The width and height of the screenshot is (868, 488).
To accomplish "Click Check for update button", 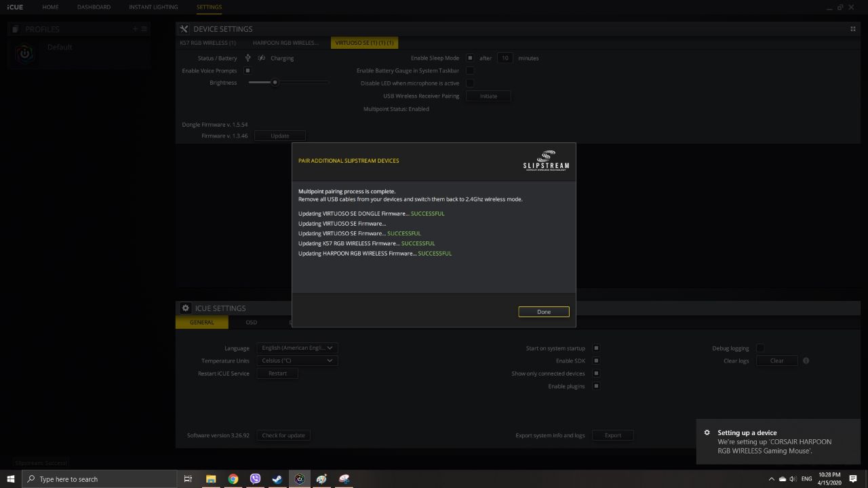I will (x=283, y=435).
